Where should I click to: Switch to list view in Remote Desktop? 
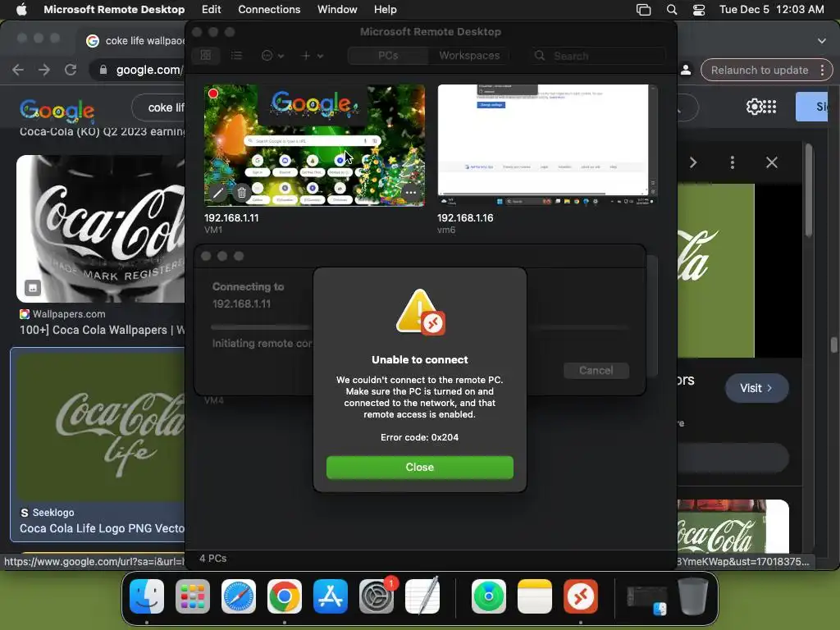pos(236,55)
